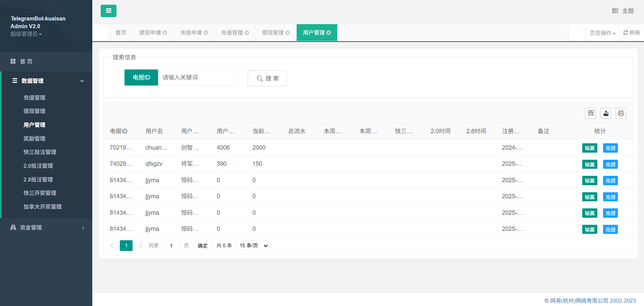Open column filter icon in table toolbar
Viewport: 644px width, 306px height.
[591, 113]
